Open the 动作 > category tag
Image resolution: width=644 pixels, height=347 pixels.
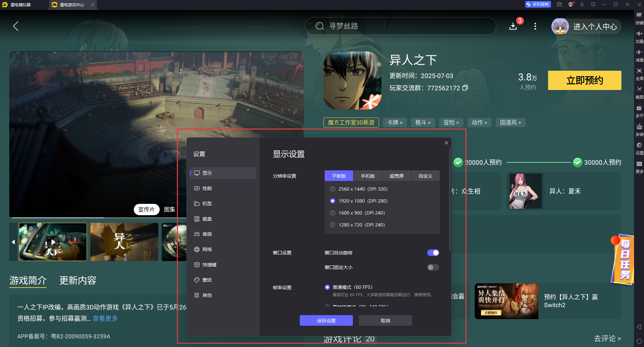[479, 123]
